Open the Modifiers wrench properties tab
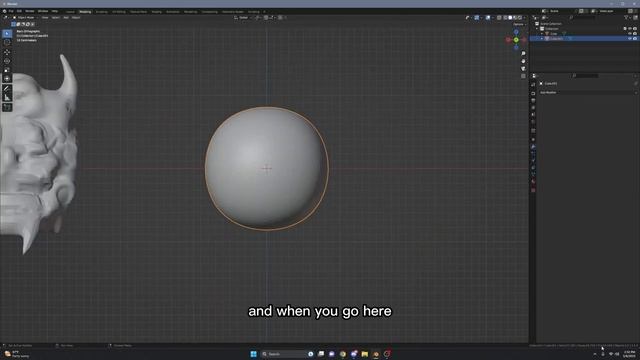This screenshot has width=640, height=360. pyautogui.click(x=533, y=147)
